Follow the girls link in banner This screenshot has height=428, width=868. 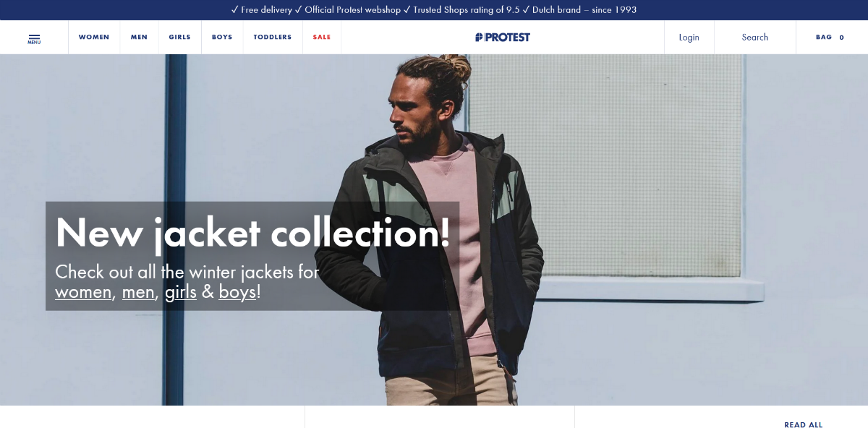(181, 292)
